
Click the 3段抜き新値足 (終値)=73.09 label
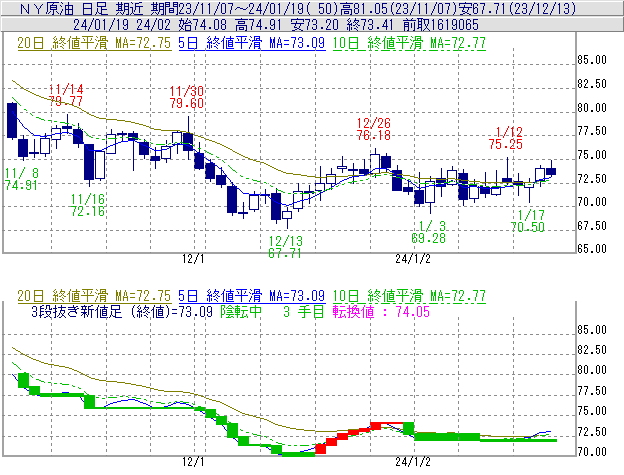tap(122, 311)
